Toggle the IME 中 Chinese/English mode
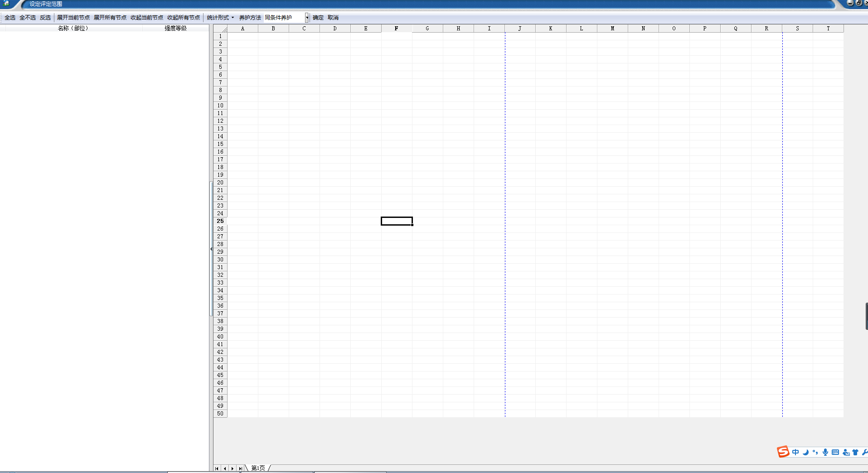Screen dimensions: 868x473 coord(795,452)
